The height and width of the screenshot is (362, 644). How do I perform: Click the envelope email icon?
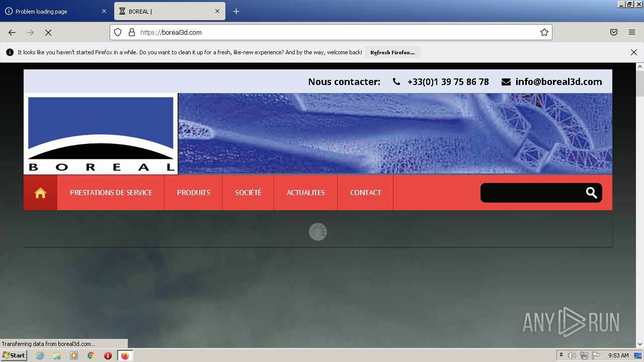coord(506,81)
